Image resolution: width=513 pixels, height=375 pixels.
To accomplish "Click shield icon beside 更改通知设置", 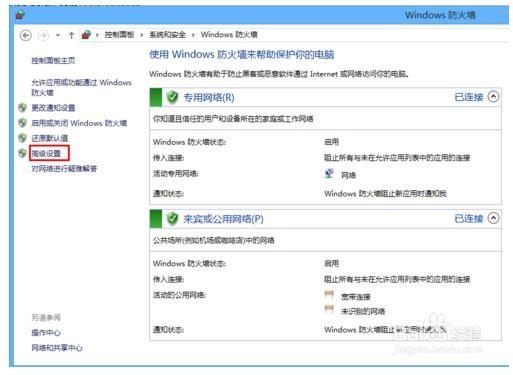I will click(x=22, y=108).
